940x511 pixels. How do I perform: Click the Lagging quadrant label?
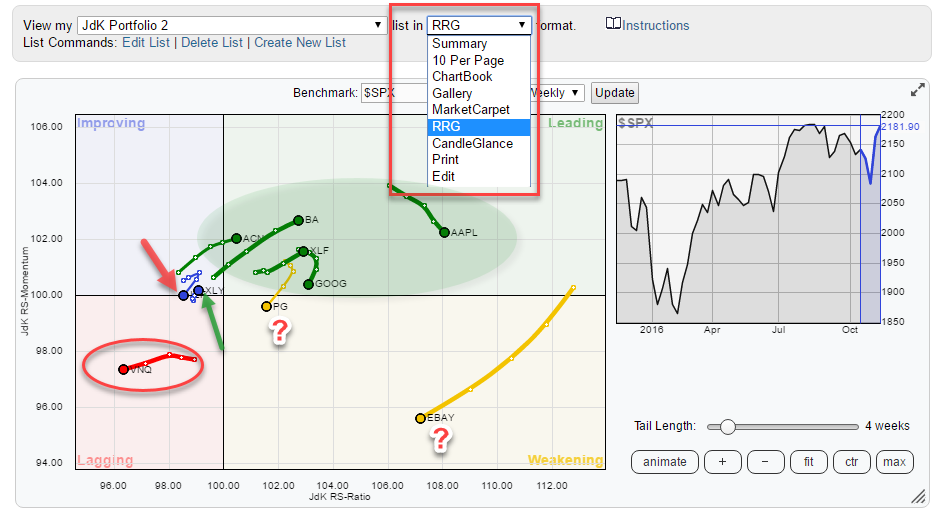click(105, 460)
